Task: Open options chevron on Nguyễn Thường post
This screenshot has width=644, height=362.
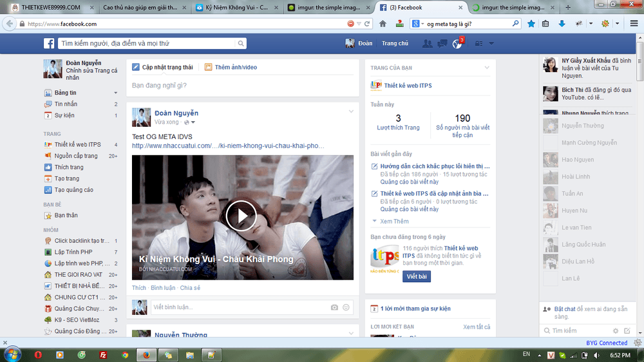Action: point(351,333)
